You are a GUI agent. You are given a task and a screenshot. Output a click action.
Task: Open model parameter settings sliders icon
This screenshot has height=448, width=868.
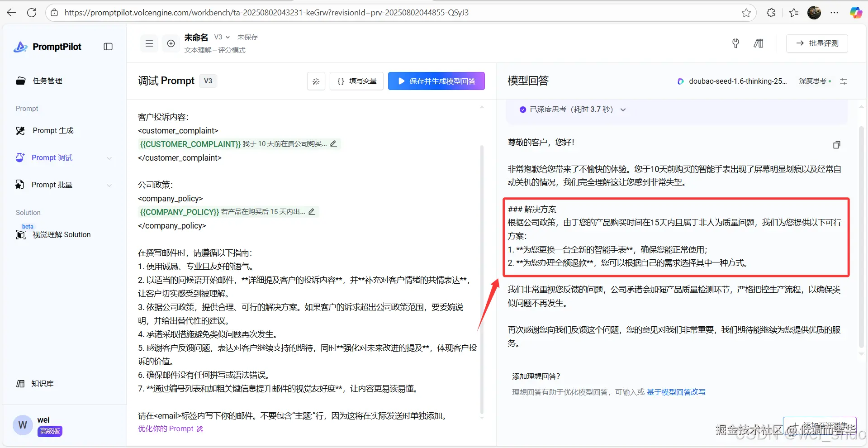[x=843, y=81]
